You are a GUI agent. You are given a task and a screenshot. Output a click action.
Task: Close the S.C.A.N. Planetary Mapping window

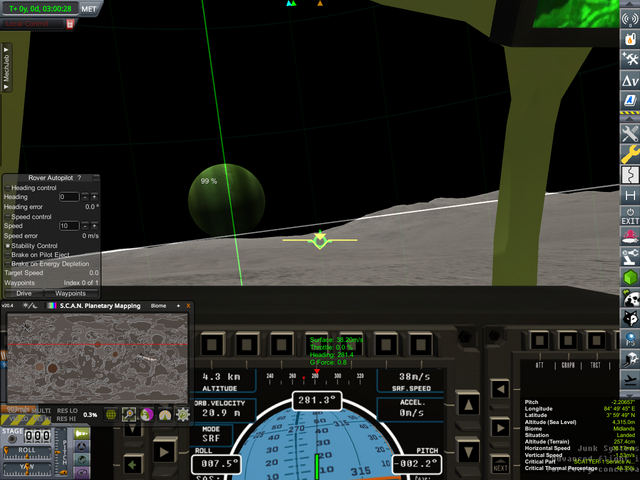pos(188,306)
